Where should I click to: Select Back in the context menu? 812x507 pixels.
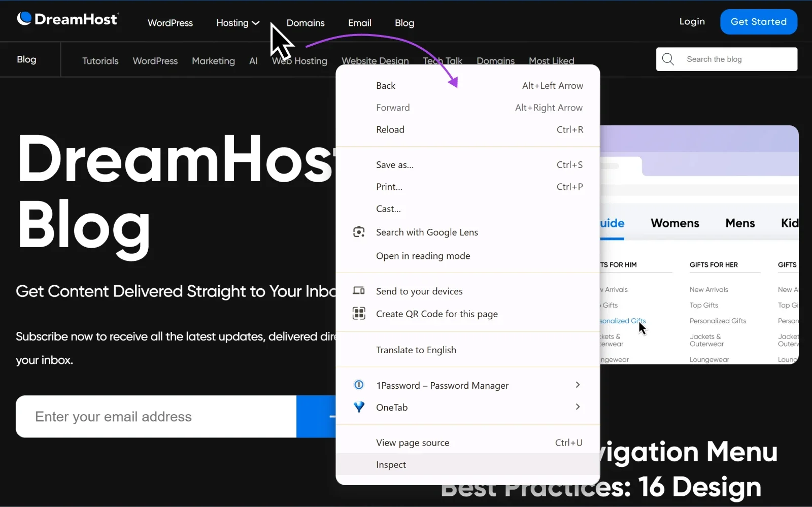coord(467,86)
